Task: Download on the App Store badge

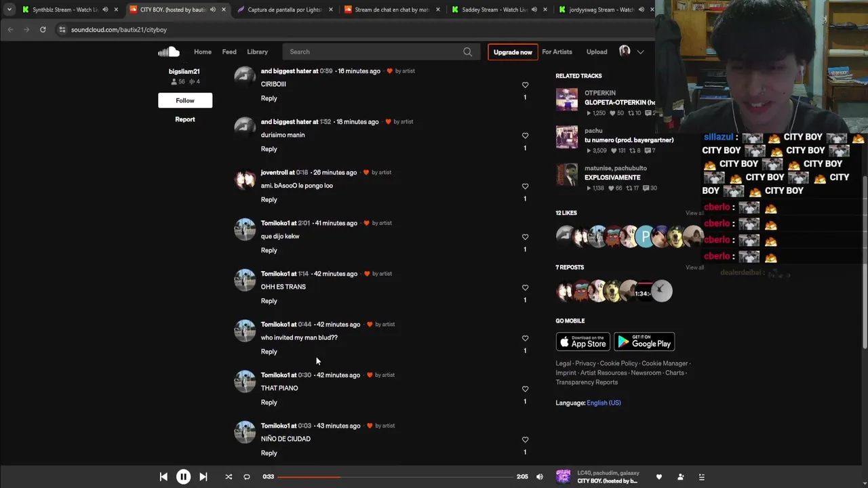Action: click(583, 342)
